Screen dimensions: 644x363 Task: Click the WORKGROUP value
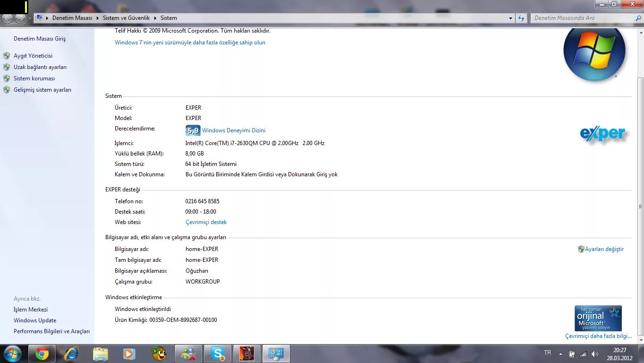tap(203, 282)
